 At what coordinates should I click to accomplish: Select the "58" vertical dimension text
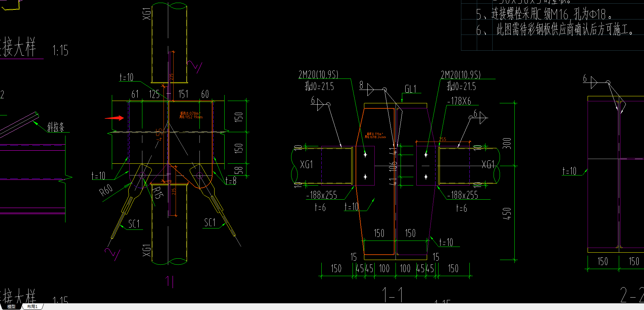point(238,170)
